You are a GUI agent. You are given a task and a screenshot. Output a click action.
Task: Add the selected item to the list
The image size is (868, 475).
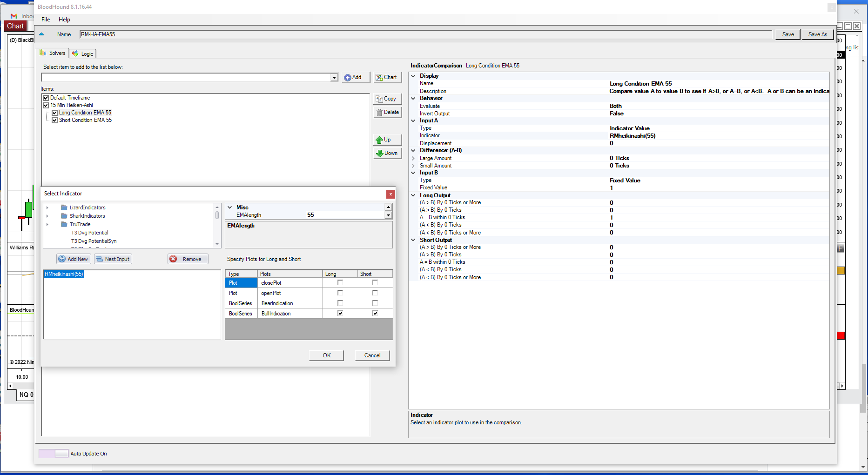click(x=356, y=77)
